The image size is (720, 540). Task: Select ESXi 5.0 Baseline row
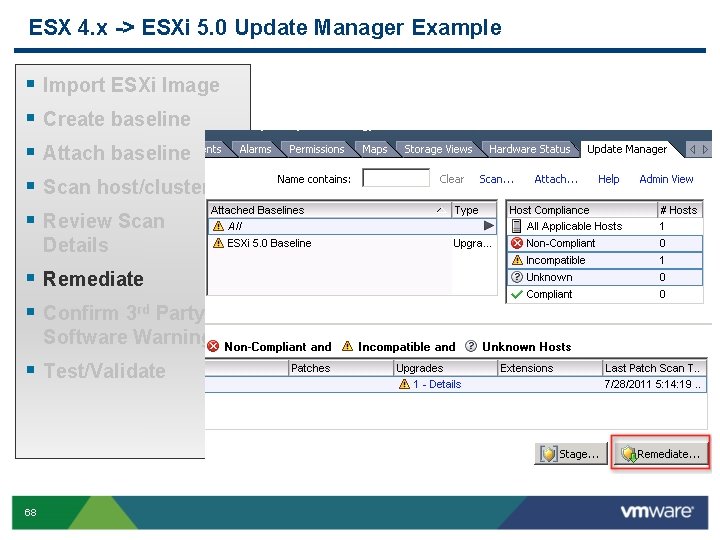click(352, 243)
